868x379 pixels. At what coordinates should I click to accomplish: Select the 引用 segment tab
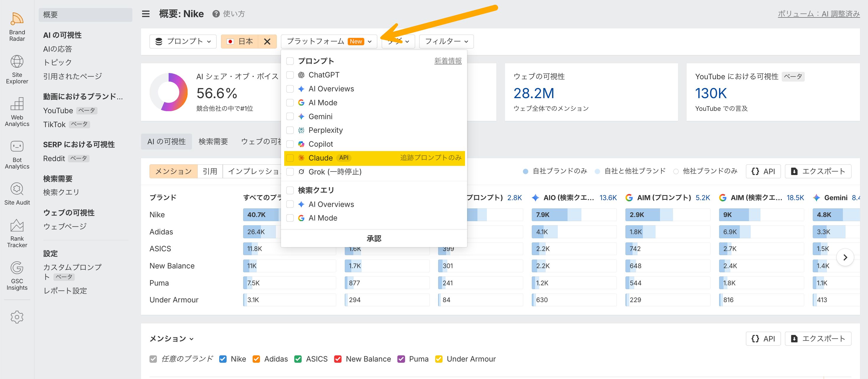[x=210, y=171]
